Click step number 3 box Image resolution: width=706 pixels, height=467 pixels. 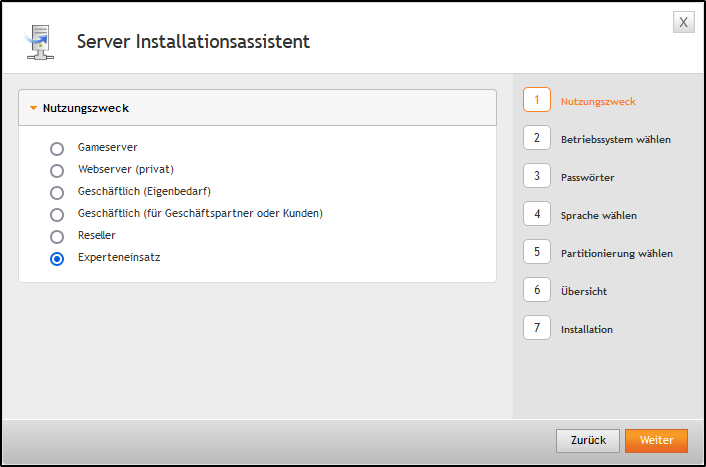[537, 176]
